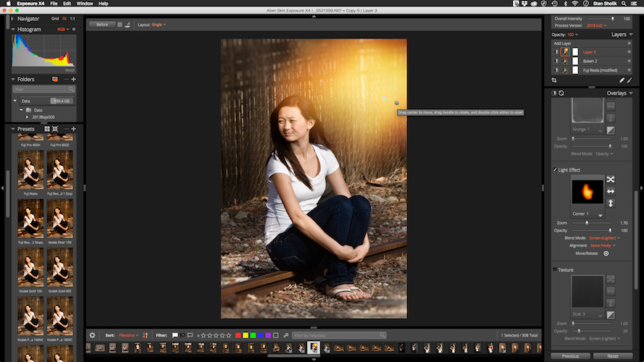Open the Bokeh 2 layer options icon

pyautogui.click(x=629, y=61)
